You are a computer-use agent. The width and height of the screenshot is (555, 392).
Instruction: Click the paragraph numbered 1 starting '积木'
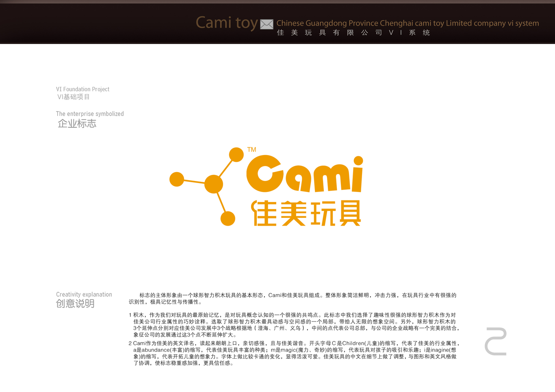pyautogui.click(x=294, y=325)
